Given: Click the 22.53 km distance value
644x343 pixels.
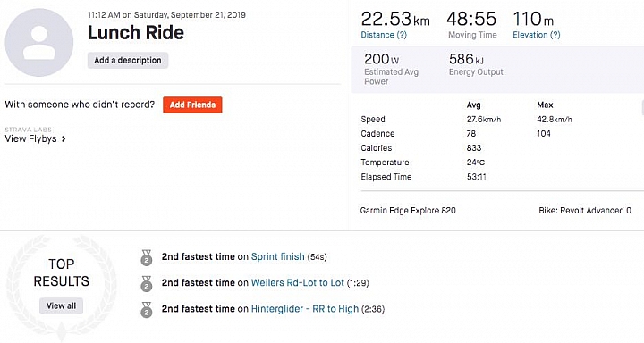Looking at the screenshot, I should point(395,19).
